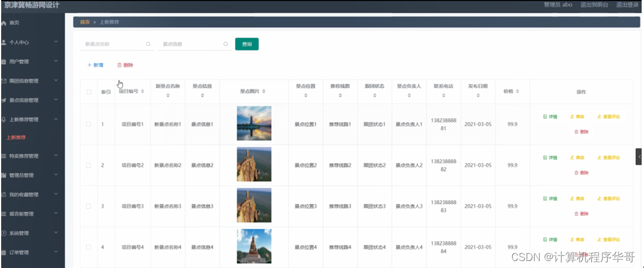Sort by 价格 column arrows
The width and height of the screenshot is (644, 268).
[517, 92]
